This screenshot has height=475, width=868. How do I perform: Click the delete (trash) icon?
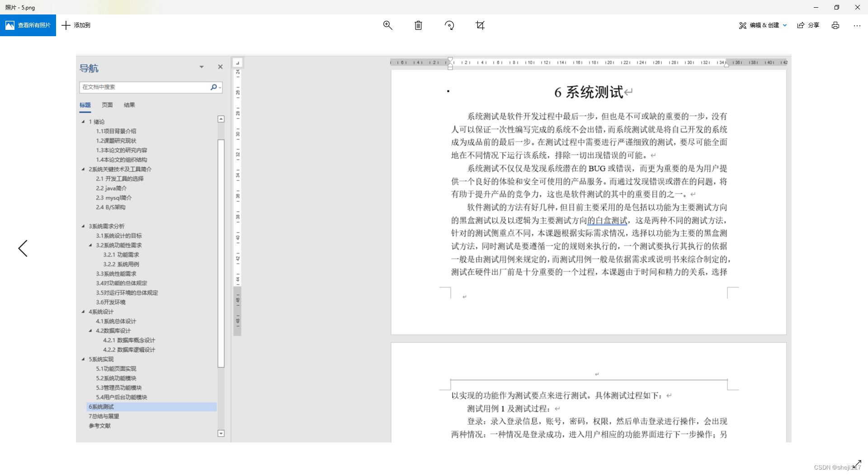click(x=418, y=25)
